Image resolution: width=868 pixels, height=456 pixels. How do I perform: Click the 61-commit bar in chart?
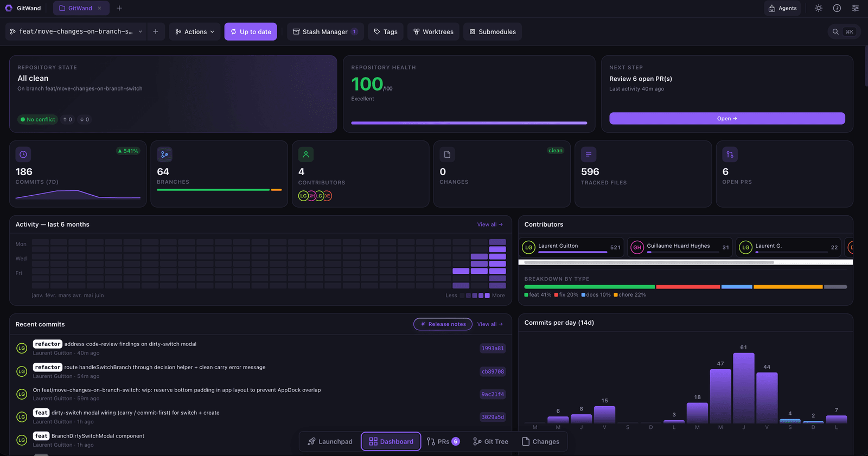pyautogui.click(x=744, y=388)
